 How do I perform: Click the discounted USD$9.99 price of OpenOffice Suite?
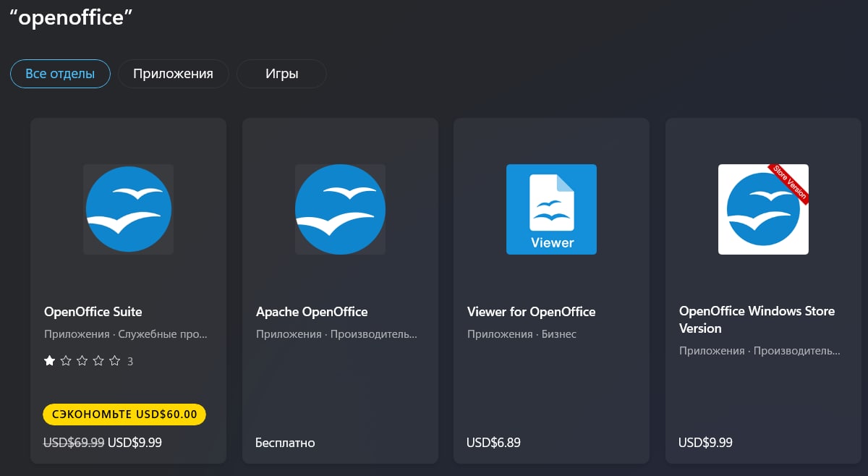click(x=135, y=442)
